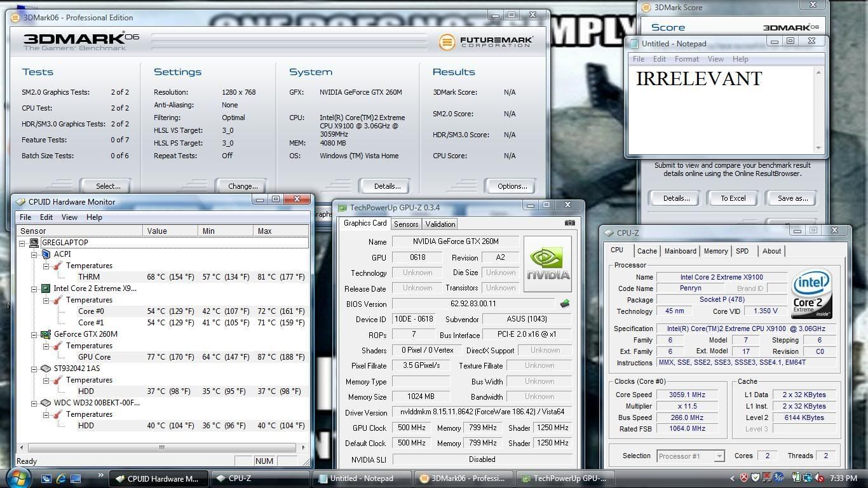Switch to the Sensors tab in GPU-Z
Image resolution: width=868 pixels, height=488 pixels.
click(x=405, y=224)
